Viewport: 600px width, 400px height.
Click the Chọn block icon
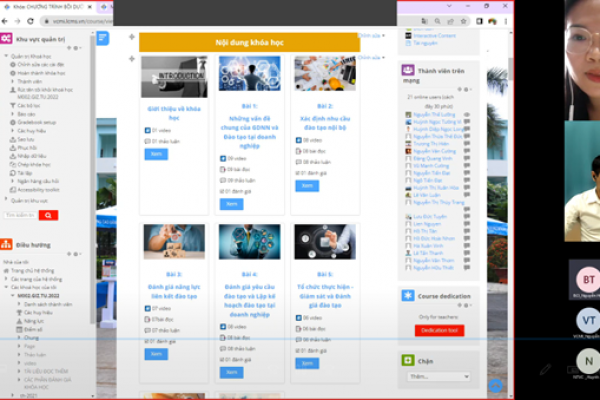(406, 361)
